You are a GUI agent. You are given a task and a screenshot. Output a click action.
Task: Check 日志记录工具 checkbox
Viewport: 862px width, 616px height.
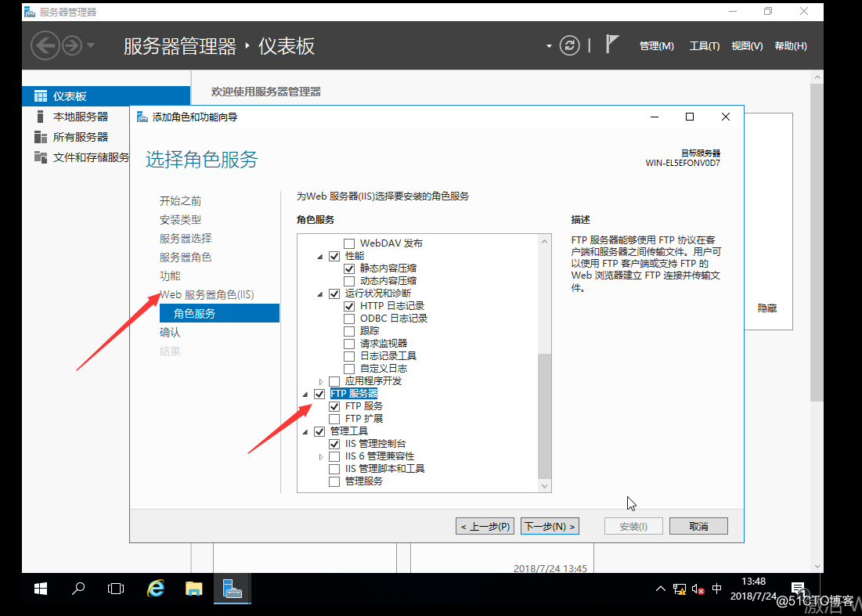tap(349, 357)
